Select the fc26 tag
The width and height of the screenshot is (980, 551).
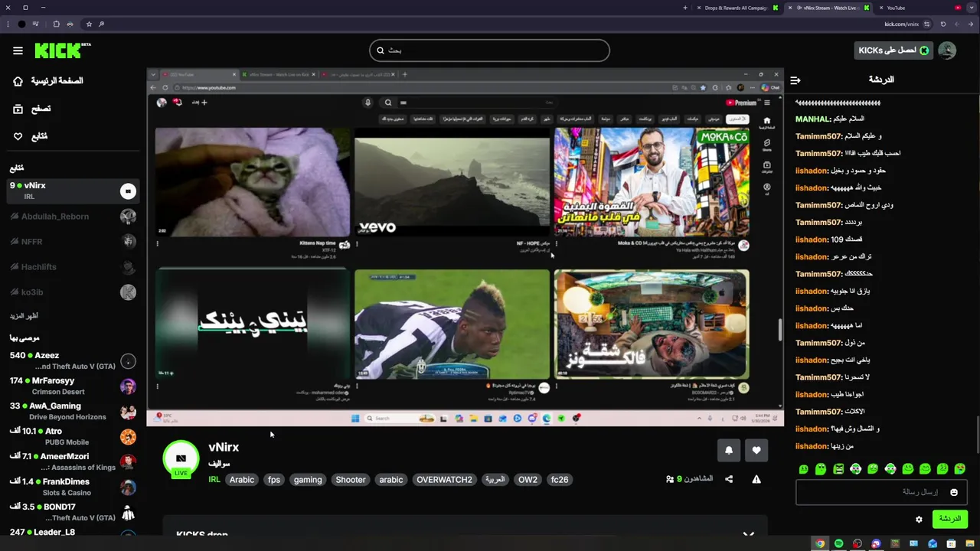coord(560,480)
